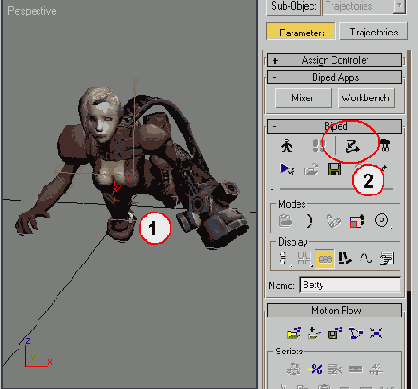Viewport: 418px width, 389px height.
Task: Open the Sub-Object Trajectories dropdown
Action: tap(364, 7)
